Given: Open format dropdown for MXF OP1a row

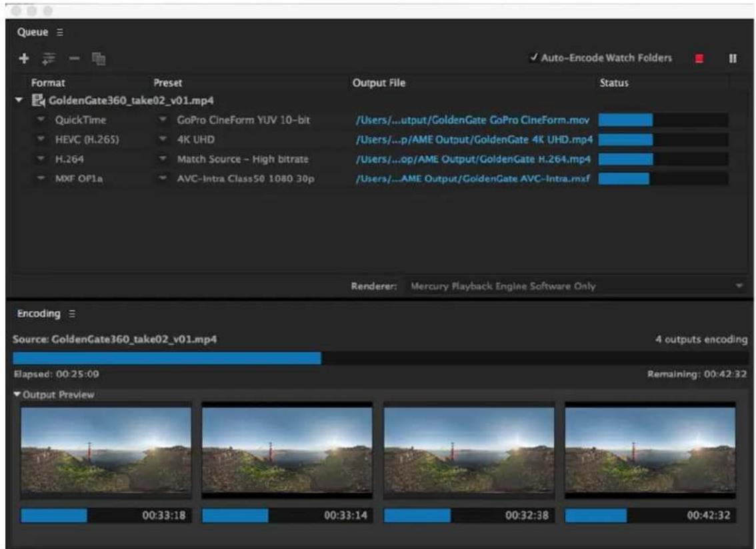Looking at the screenshot, I should [41, 179].
